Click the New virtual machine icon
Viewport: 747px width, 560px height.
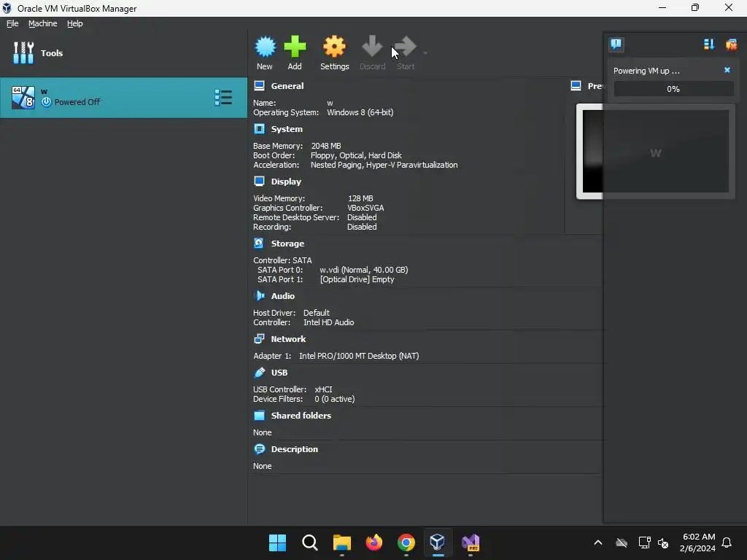coord(265,47)
